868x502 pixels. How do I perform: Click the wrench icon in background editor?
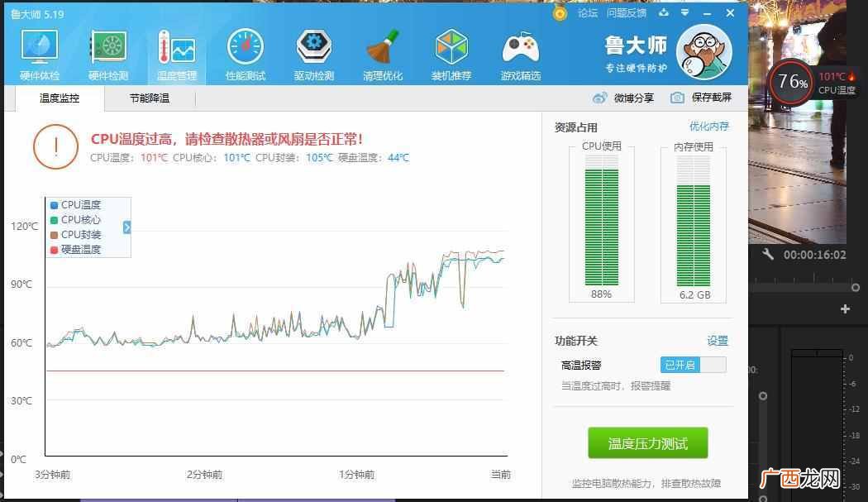767,255
